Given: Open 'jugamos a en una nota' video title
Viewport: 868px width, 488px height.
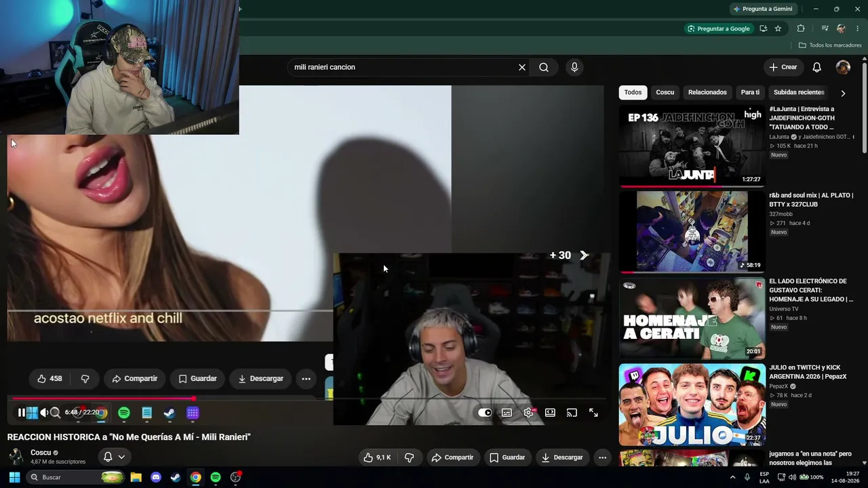Looking at the screenshot, I should 810,458.
